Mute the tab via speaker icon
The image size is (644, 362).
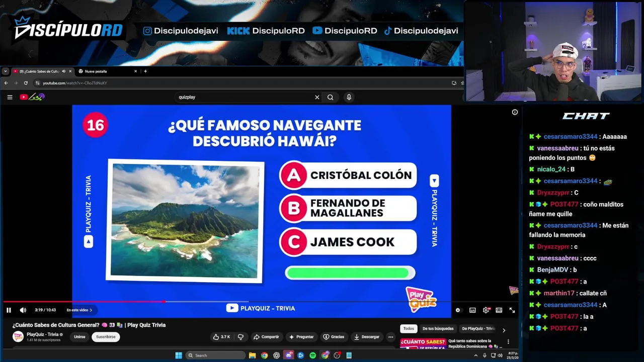63,71
